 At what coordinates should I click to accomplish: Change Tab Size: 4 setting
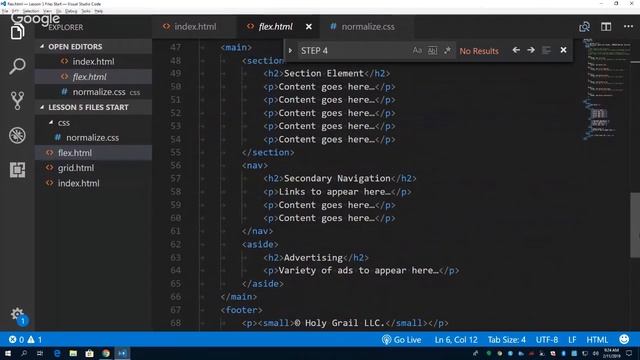(507, 340)
